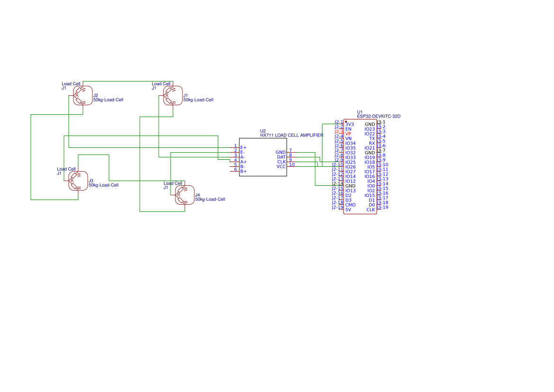The width and height of the screenshot is (554, 392).
Task: Select load cell symbol J4 at bottom
Action: (x=184, y=194)
